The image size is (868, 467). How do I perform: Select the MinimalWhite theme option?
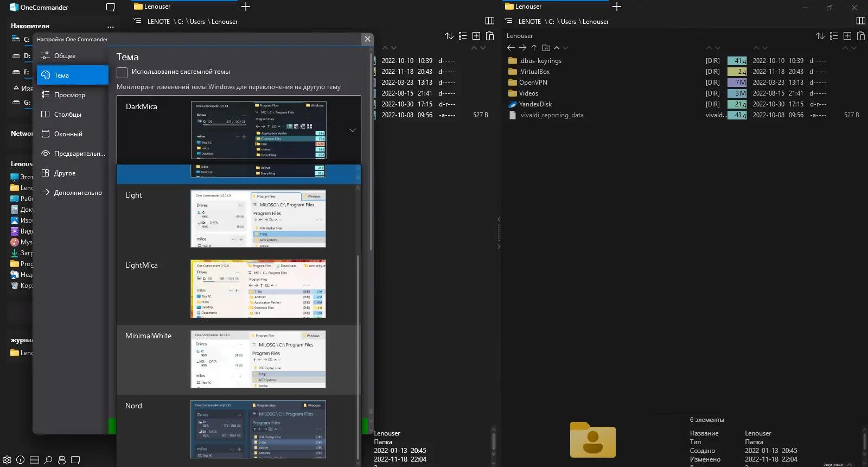click(x=236, y=359)
